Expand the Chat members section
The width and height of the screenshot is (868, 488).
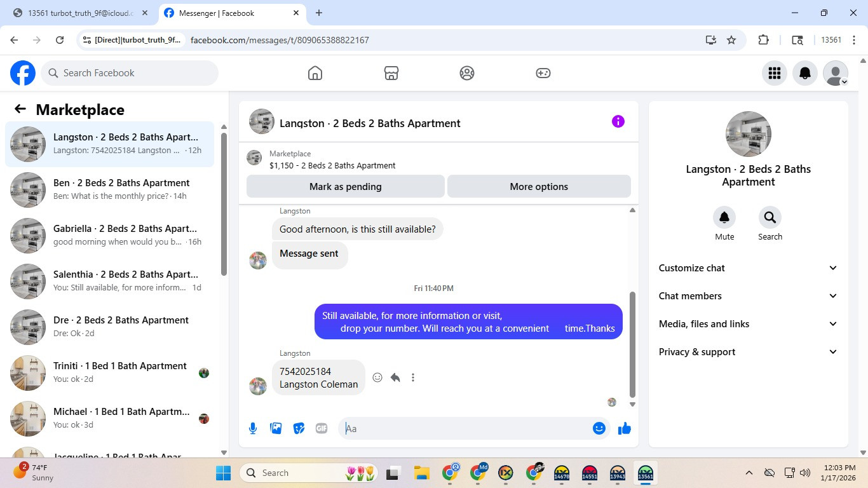pos(749,296)
